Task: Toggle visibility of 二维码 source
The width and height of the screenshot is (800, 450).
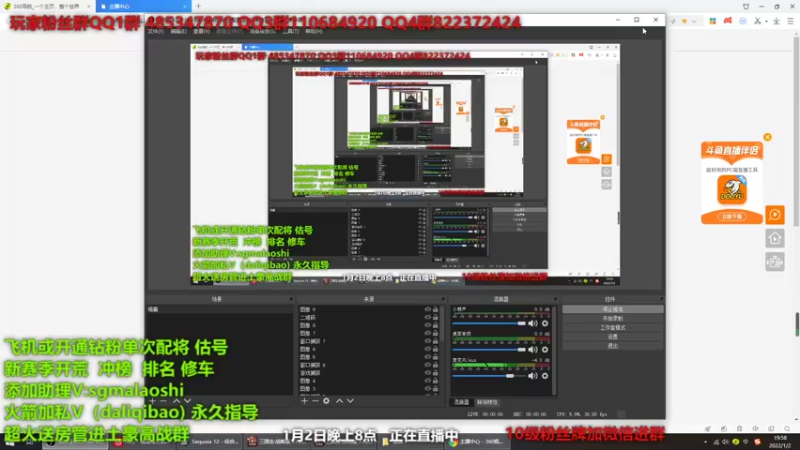Action: pos(428,317)
